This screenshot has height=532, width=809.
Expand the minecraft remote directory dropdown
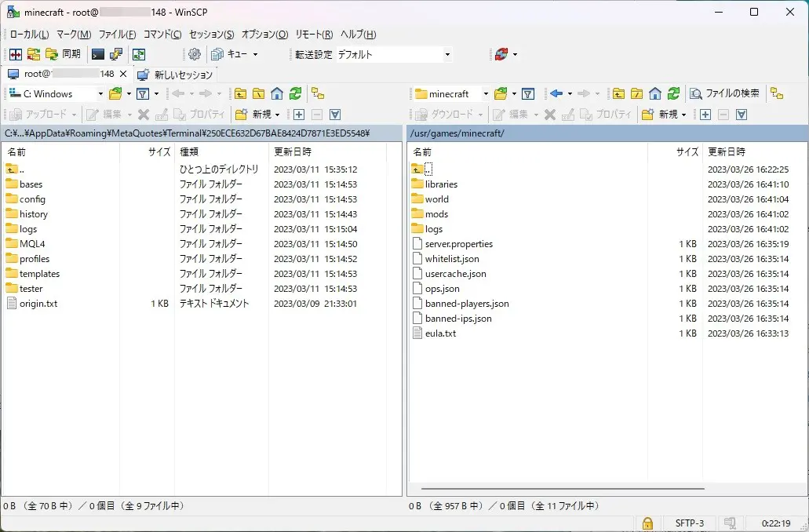(x=485, y=93)
